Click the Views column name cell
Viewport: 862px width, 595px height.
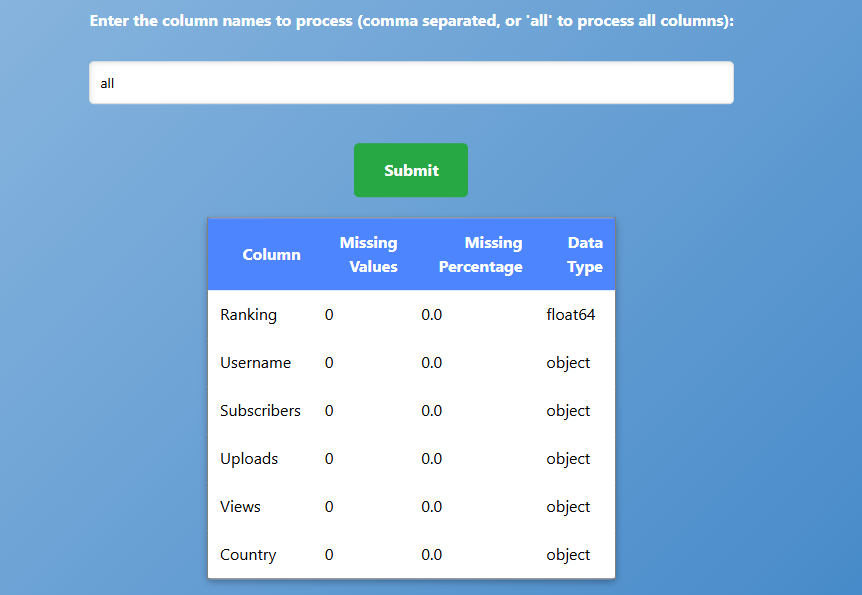[240, 506]
